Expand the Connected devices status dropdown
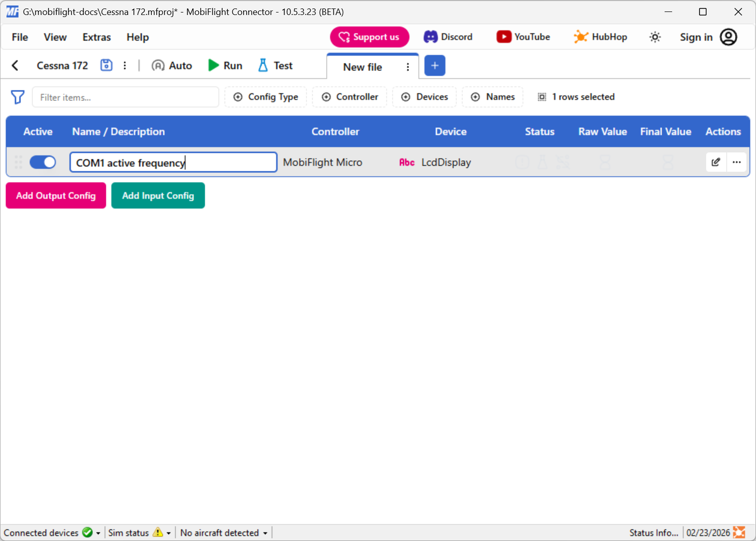 click(x=98, y=533)
